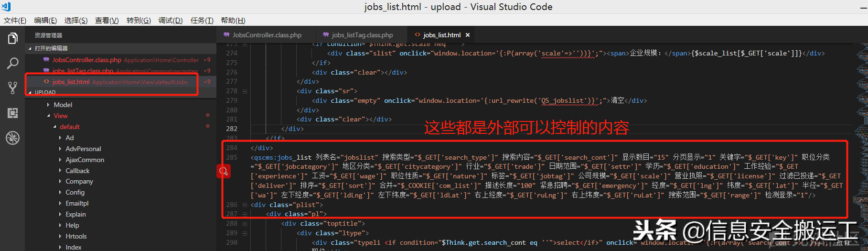Expand the AjaxCommon folder
Image resolution: width=868 pixels, height=251 pixels.
coord(85,160)
